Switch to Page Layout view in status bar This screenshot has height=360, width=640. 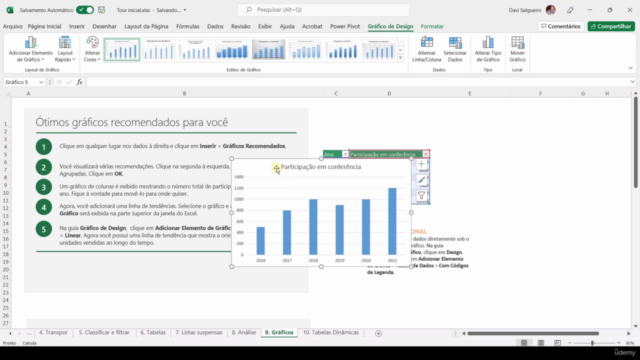click(x=541, y=343)
